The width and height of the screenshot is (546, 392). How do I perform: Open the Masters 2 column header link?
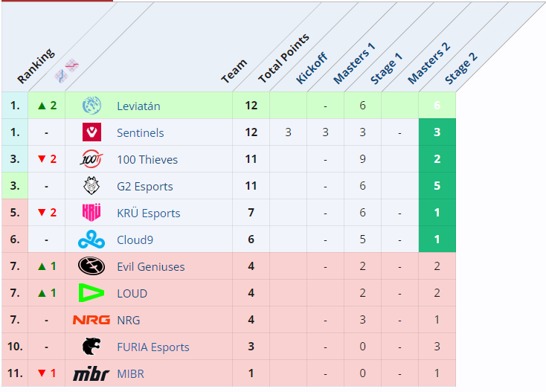tap(428, 62)
